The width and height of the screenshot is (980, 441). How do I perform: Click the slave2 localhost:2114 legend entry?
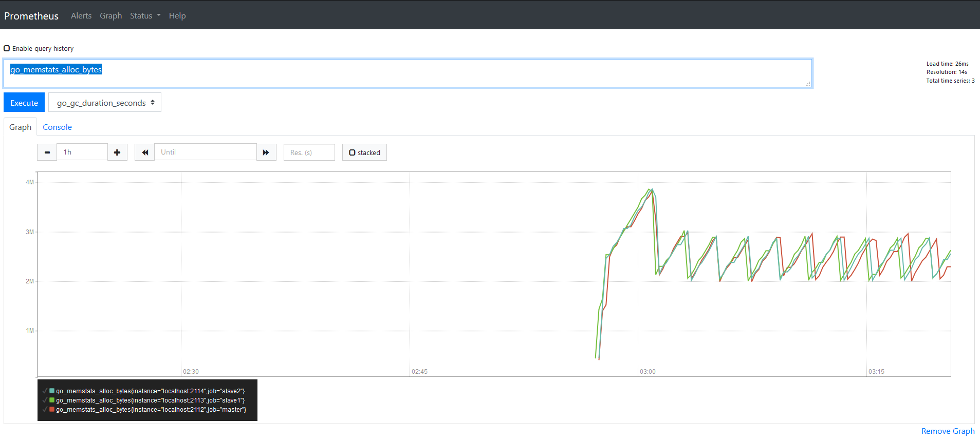click(x=150, y=391)
